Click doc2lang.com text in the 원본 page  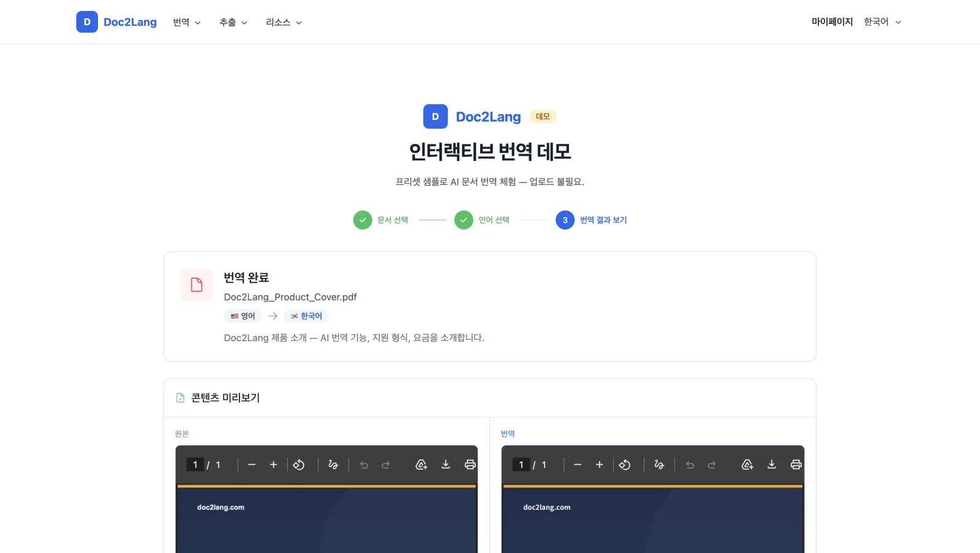221,507
